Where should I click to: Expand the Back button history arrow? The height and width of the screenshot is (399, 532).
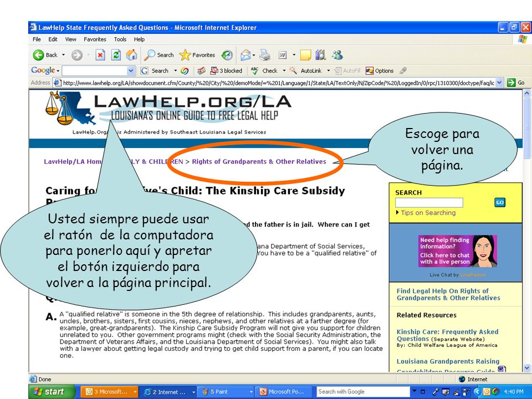(x=63, y=55)
